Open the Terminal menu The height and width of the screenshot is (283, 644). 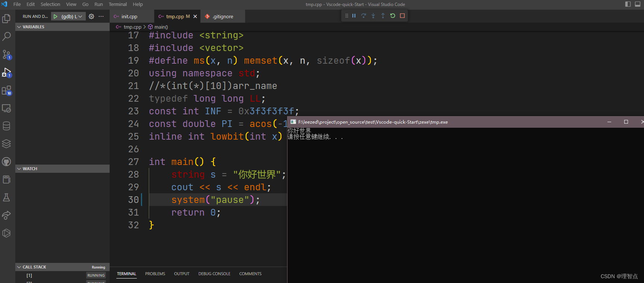click(118, 4)
